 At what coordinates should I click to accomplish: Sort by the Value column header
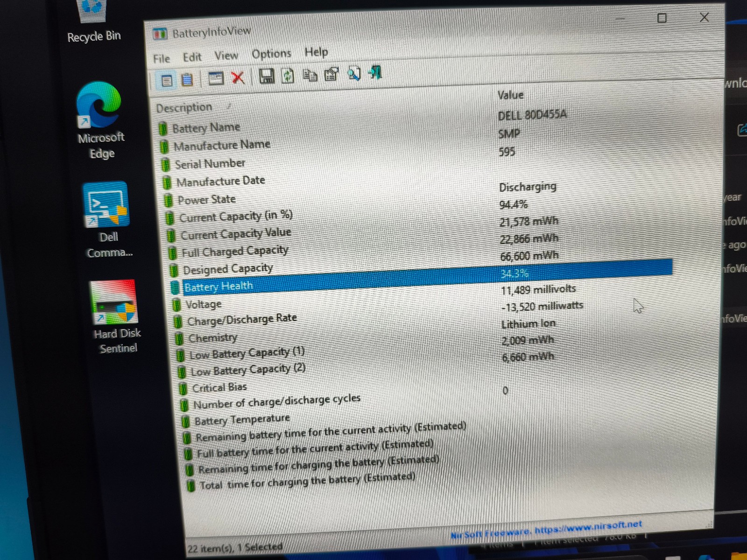click(x=510, y=95)
